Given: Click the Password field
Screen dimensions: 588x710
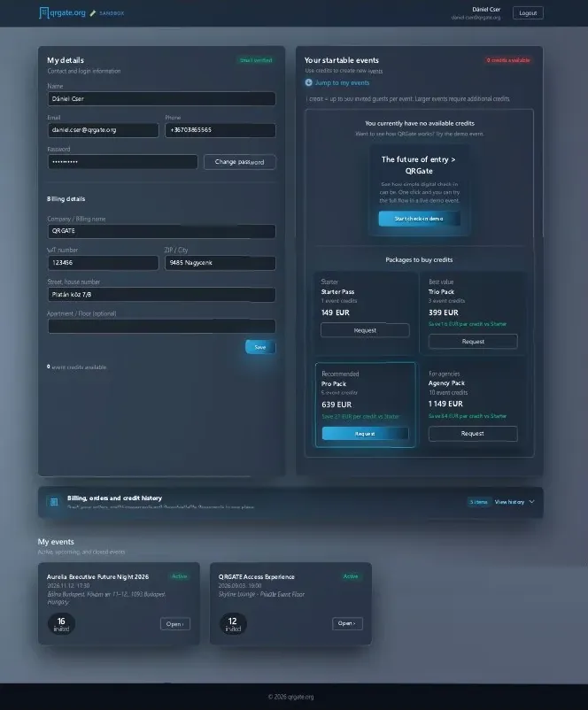Looking at the screenshot, I should pos(123,162).
